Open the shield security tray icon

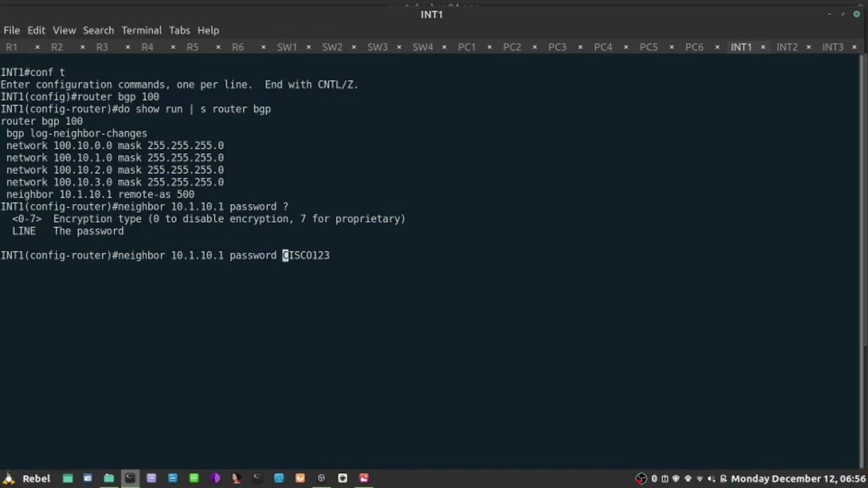[x=675, y=479]
